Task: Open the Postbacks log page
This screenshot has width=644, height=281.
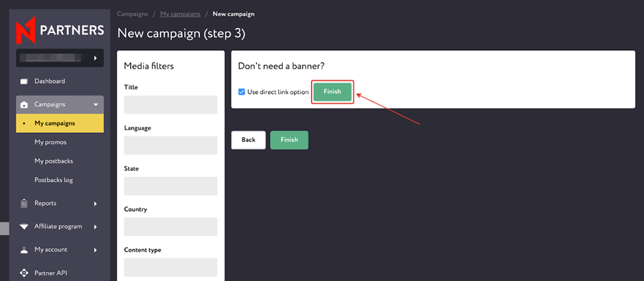Action: click(53, 180)
